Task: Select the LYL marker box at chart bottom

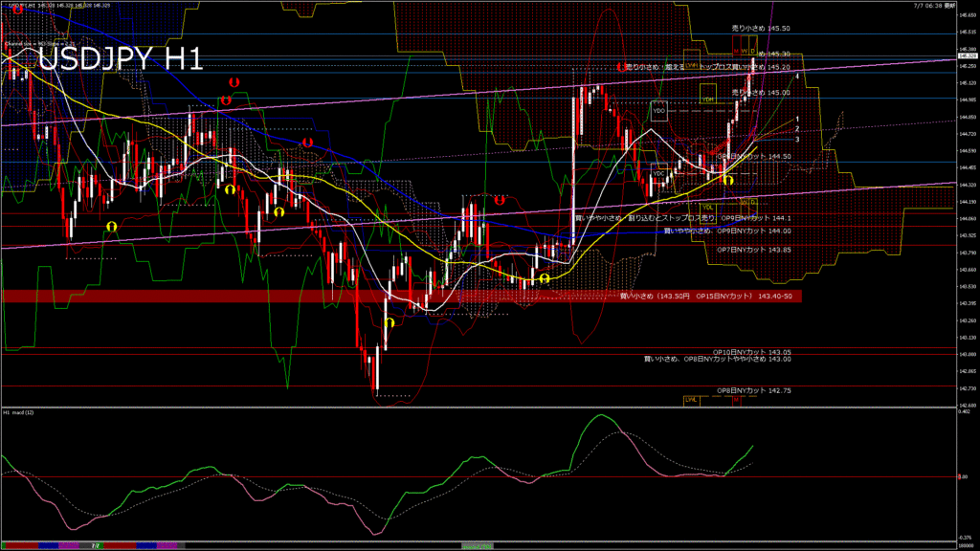Action: click(691, 400)
